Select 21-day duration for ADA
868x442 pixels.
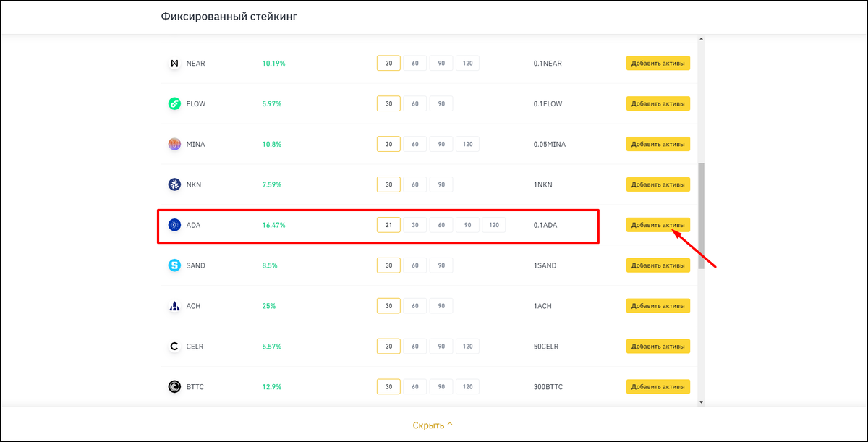point(388,225)
